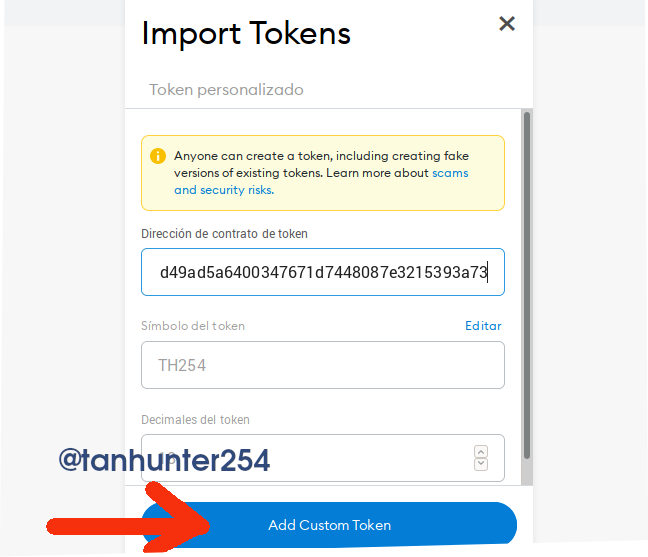
Task: Click scrollbar track below the thumb
Action: pos(527,472)
